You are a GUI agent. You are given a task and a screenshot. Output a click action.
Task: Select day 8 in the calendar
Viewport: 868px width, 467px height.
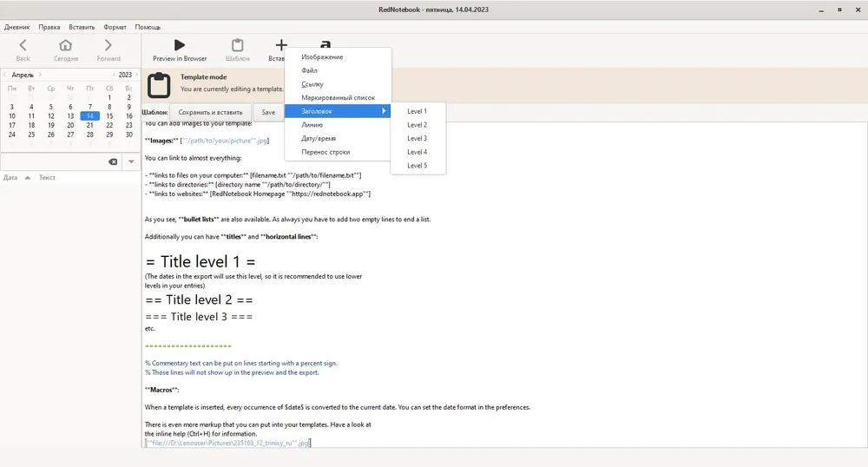[x=109, y=107]
